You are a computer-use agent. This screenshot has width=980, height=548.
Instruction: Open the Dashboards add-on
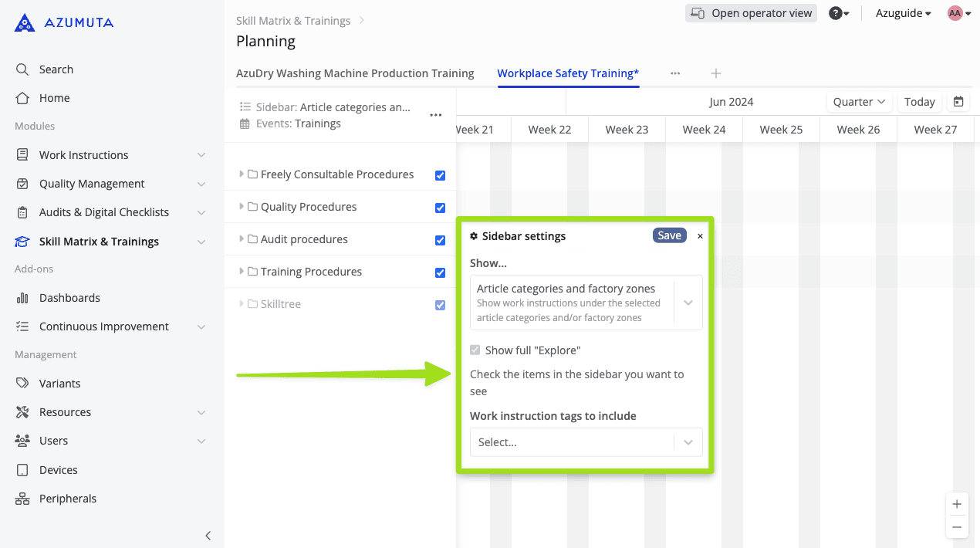69,298
